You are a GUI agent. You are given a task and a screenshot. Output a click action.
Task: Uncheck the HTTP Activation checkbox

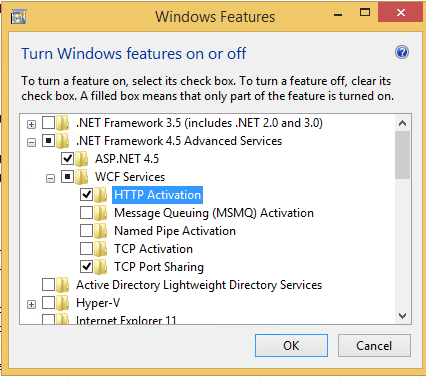(x=86, y=195)
